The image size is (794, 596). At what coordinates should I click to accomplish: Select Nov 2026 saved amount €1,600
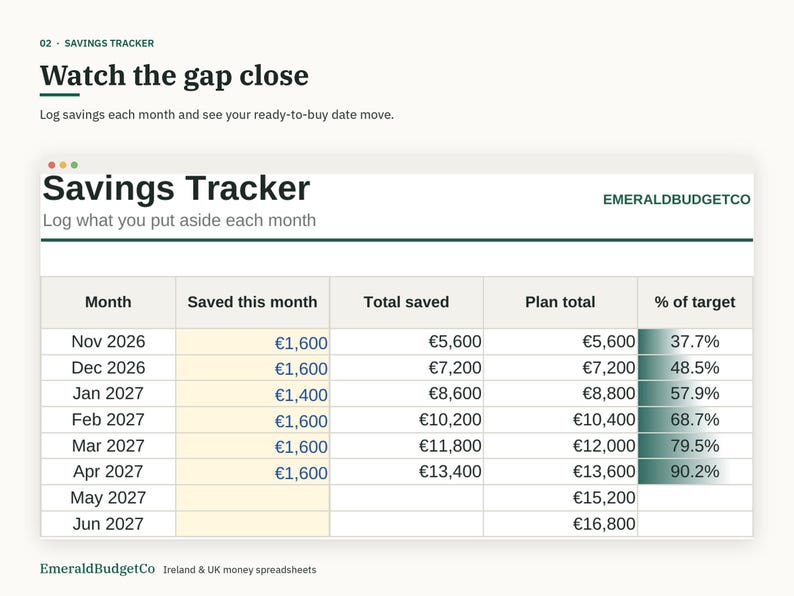click(x=252, y=342)
